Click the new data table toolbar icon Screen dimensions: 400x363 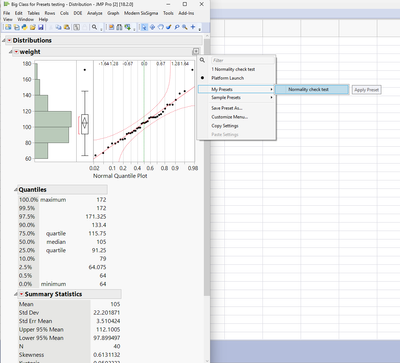tap(8, 27)
